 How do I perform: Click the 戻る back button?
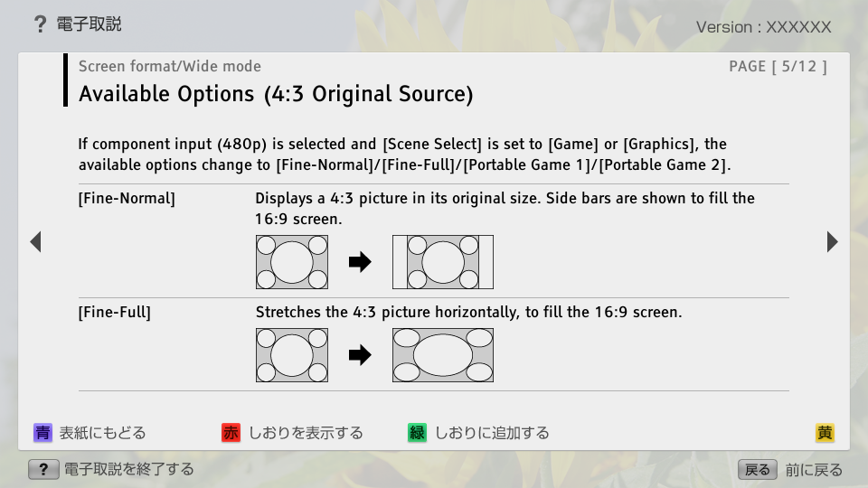click(758, 469)
